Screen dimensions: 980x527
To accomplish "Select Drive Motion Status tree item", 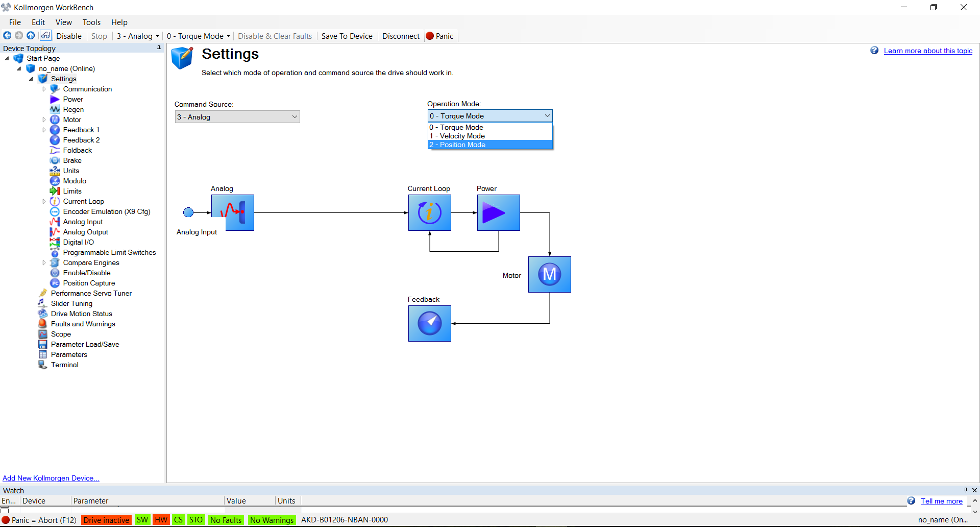I will click(x=82, y=314).
